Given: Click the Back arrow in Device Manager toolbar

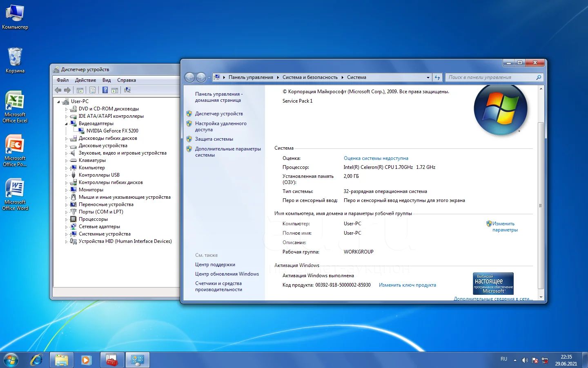Looking at the screenshot, I should 58,90.
